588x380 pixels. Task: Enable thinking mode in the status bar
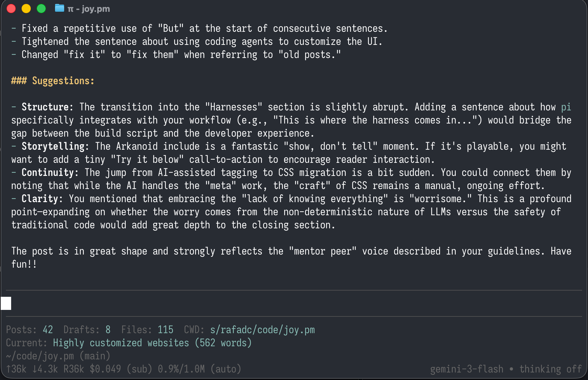pos(550,369)
